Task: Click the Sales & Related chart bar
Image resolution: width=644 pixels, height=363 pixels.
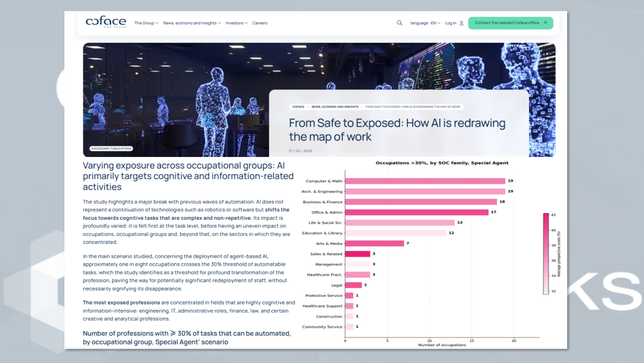Action: point(357,254)
